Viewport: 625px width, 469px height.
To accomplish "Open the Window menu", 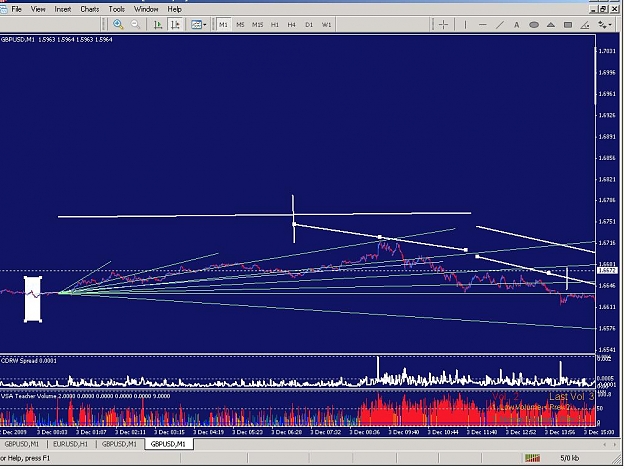I will pyautogui.click(x=146, y=9).
